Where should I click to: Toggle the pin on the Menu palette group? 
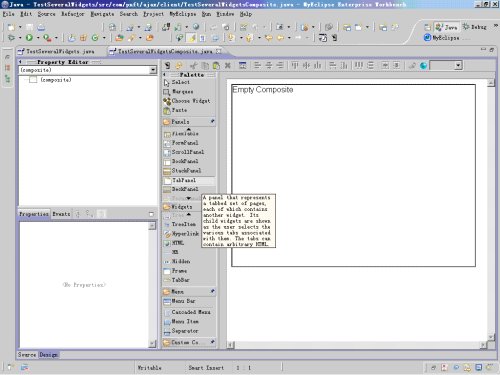tap(212, 291)
